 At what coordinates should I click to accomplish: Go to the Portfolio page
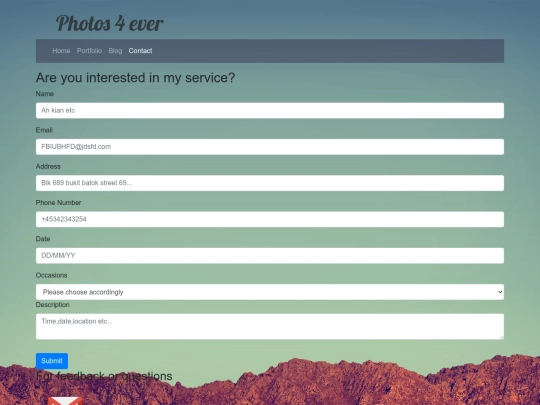click(x=89, y=51)
